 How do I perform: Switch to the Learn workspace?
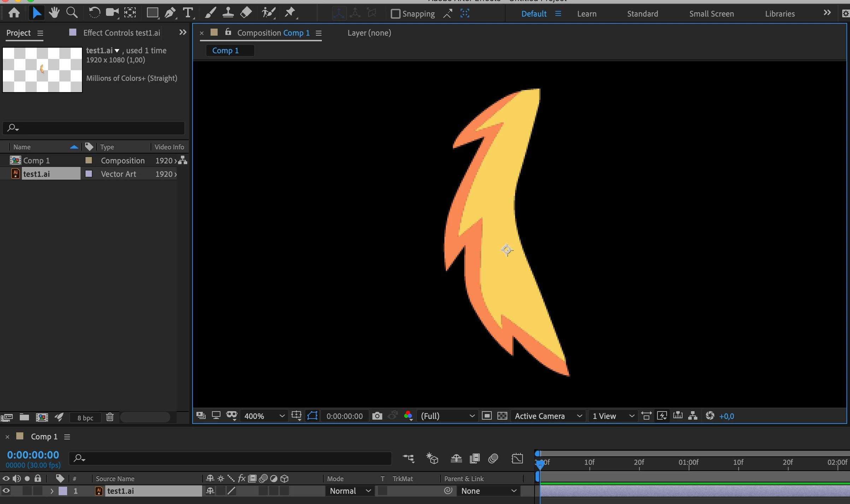click(x=586, y=14)
